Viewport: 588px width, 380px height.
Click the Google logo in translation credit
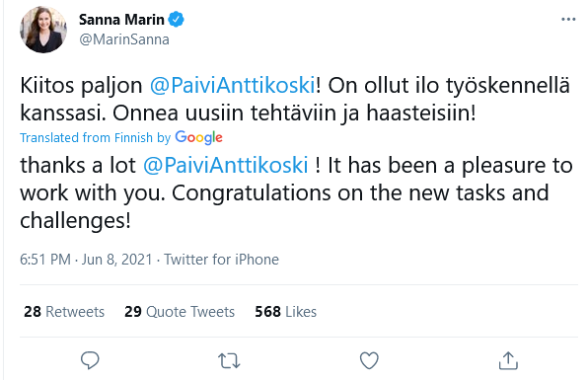click(198, 137)
